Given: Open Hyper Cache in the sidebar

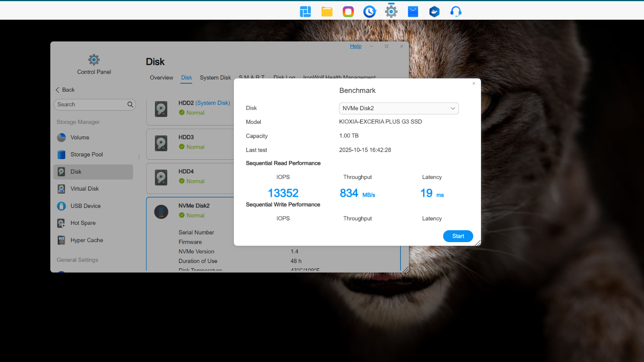Looking at the screenshot, I should (x=87, y=240).
